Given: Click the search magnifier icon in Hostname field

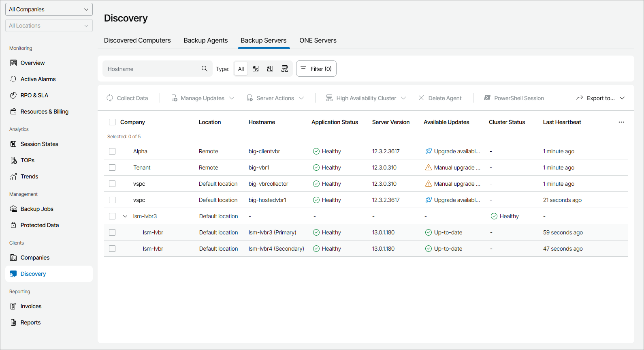Looking at the screenshot, I should pos(205,69).
